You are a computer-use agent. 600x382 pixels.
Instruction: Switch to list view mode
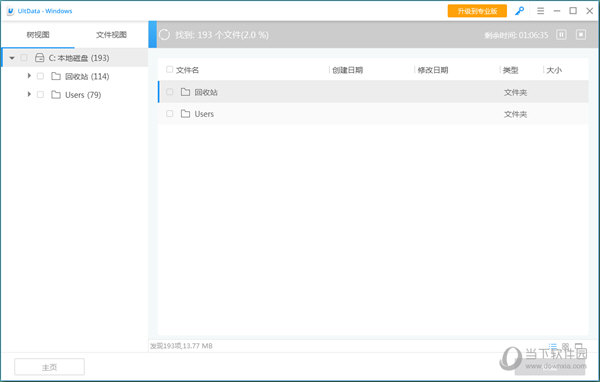pyautogui.click(x=553, y=346)
